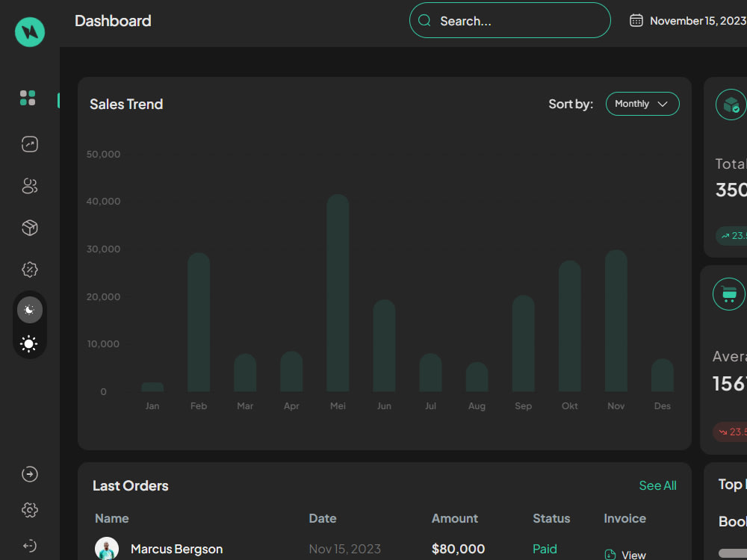
Task: Click the $80,000 amount cell
Action: click(x=459, y=549)
